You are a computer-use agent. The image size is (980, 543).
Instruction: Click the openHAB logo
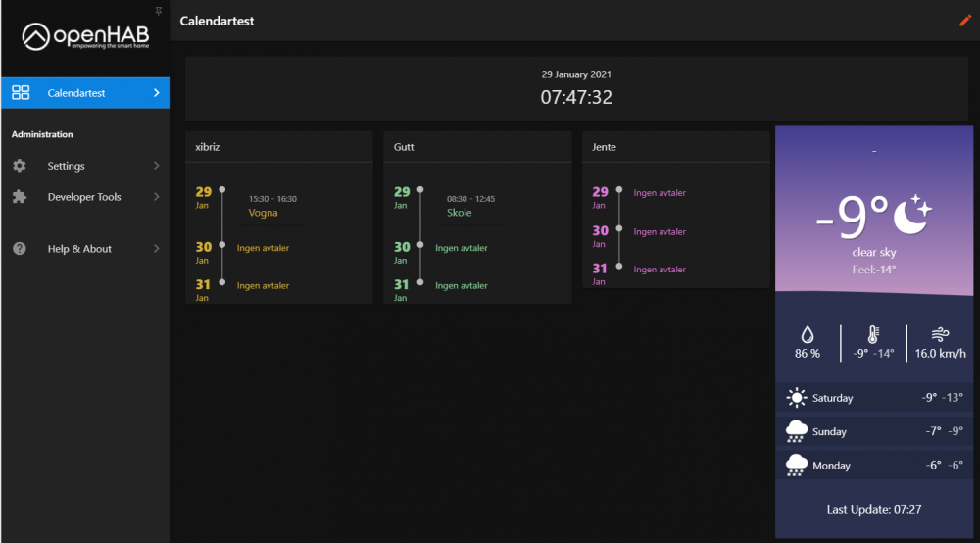(x=85, y=37)
